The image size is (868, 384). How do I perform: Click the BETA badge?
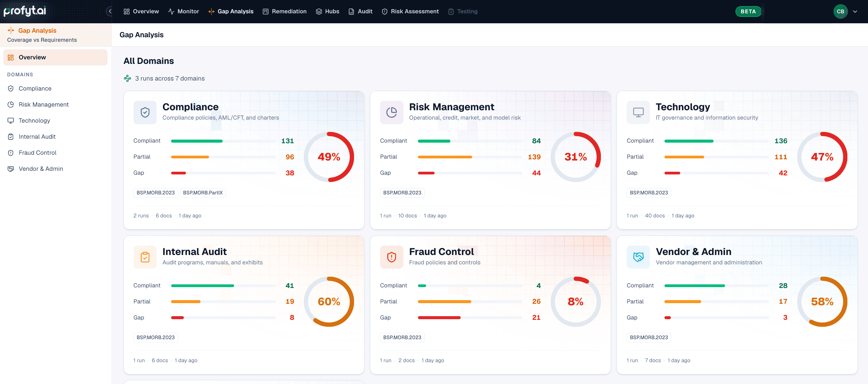pyautogui.click(x=748, y=12)
